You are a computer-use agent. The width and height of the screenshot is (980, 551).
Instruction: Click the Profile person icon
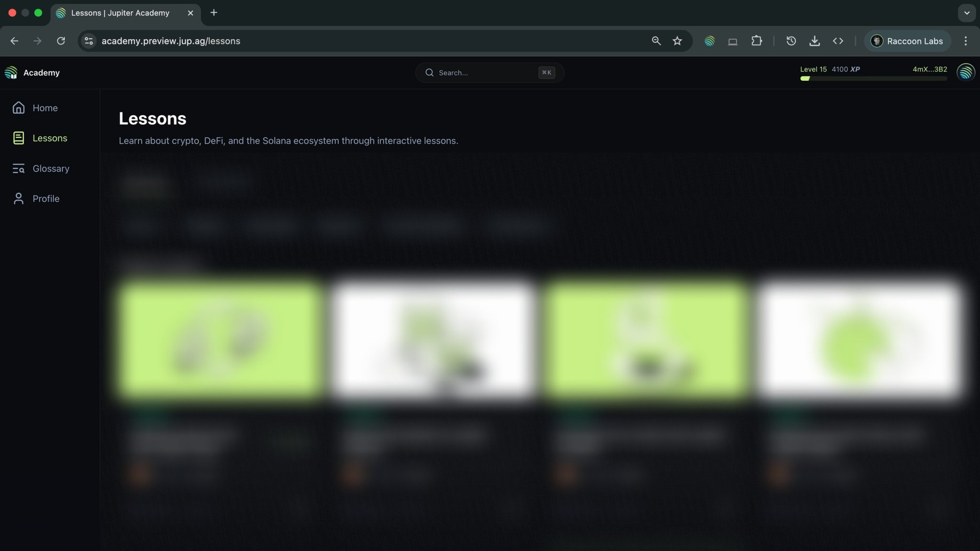(18, 198)
